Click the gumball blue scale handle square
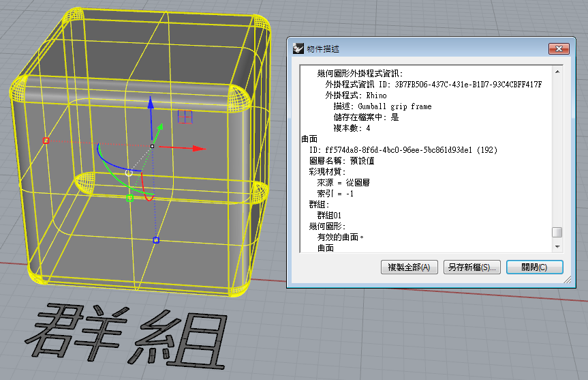 point(156,240)
